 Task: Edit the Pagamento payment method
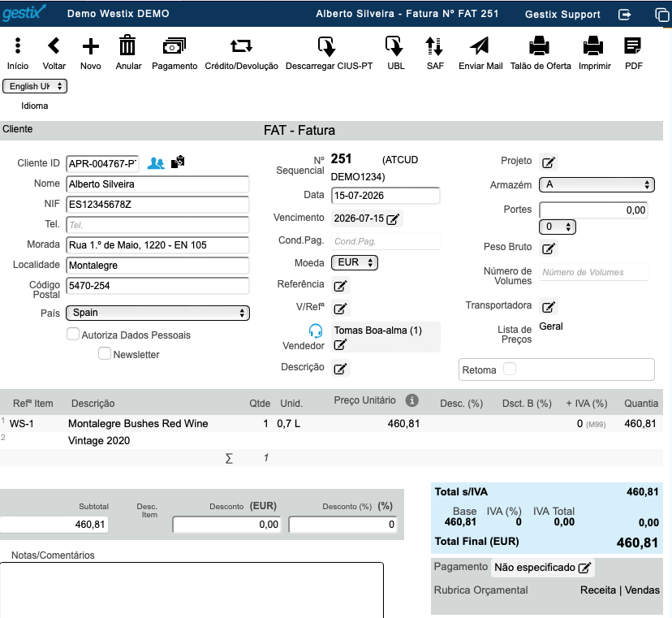584,568
